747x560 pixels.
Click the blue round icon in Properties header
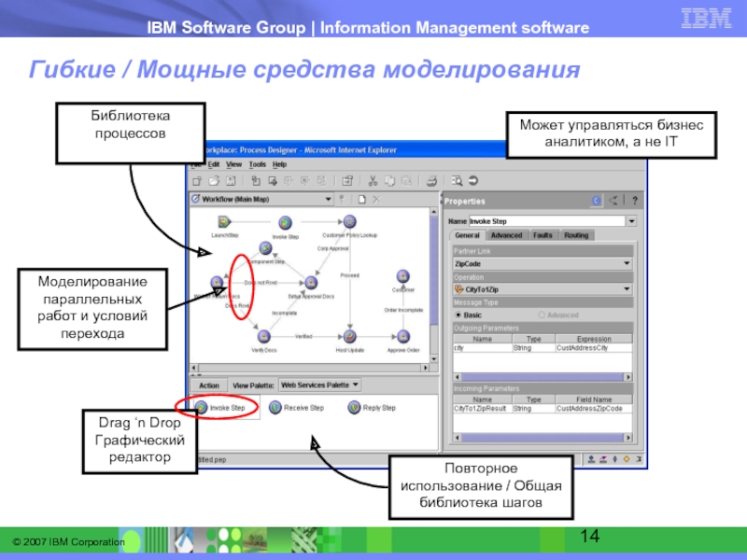click(x=596, y=201)
